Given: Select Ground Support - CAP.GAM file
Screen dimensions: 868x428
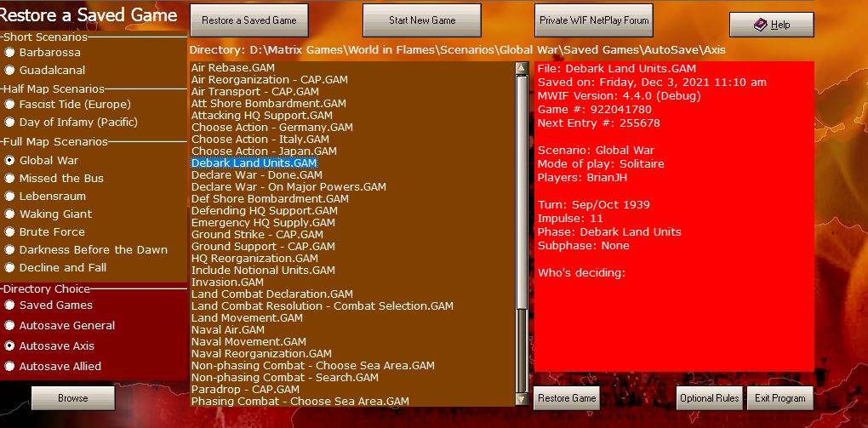Looking at the screenshot, I should click(x=263, y=247).
